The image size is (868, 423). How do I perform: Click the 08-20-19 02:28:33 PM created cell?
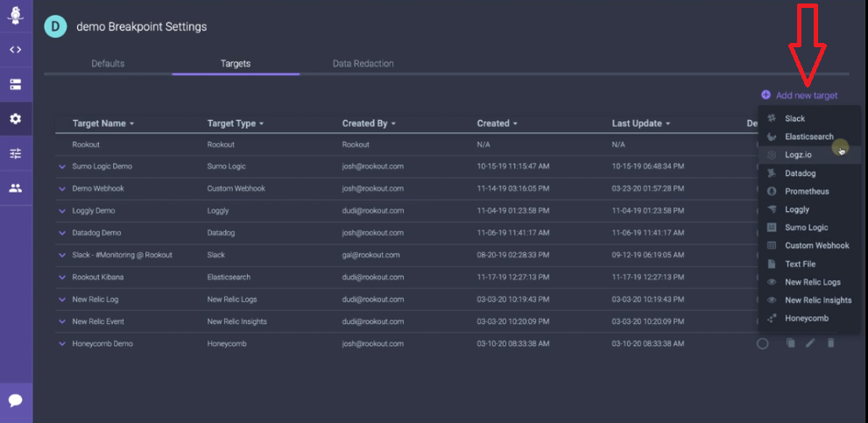[513, 255]
